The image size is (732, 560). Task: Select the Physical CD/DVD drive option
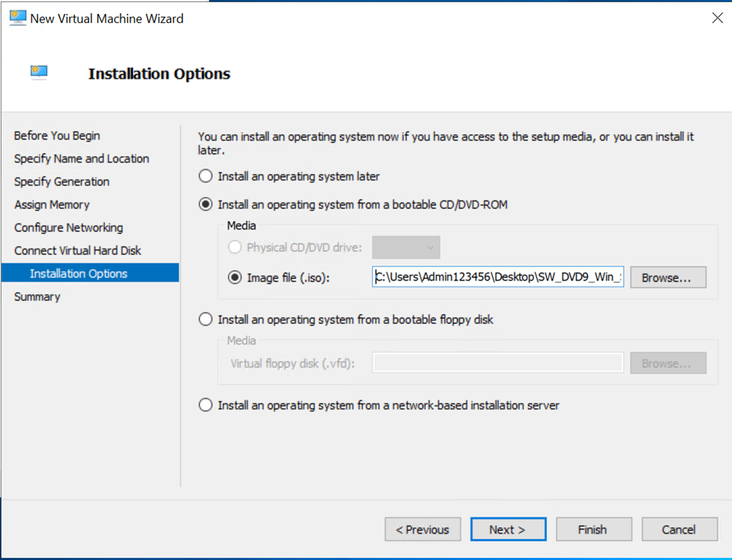click(x=237, y=247)
